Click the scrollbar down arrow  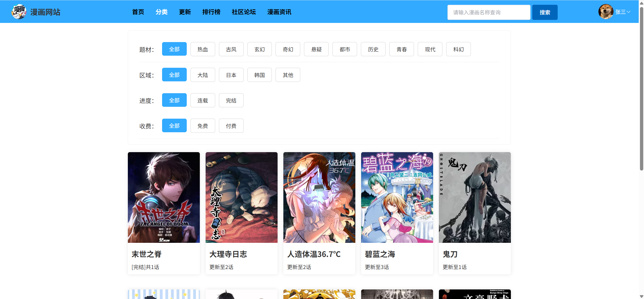click(x=641, y=296)
